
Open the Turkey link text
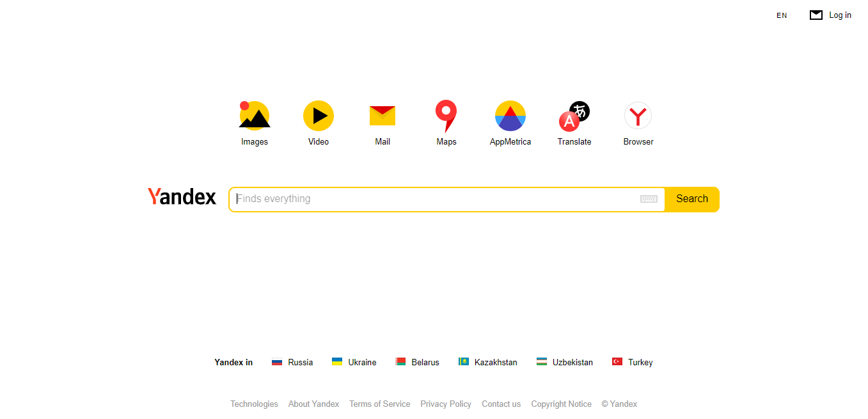[640, 362]
